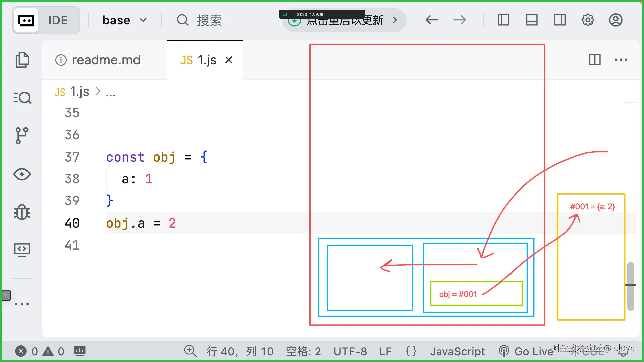Viewport: 644px width, 362px height.
Task: Close the 1.js tab
Action: pos(229,60)
